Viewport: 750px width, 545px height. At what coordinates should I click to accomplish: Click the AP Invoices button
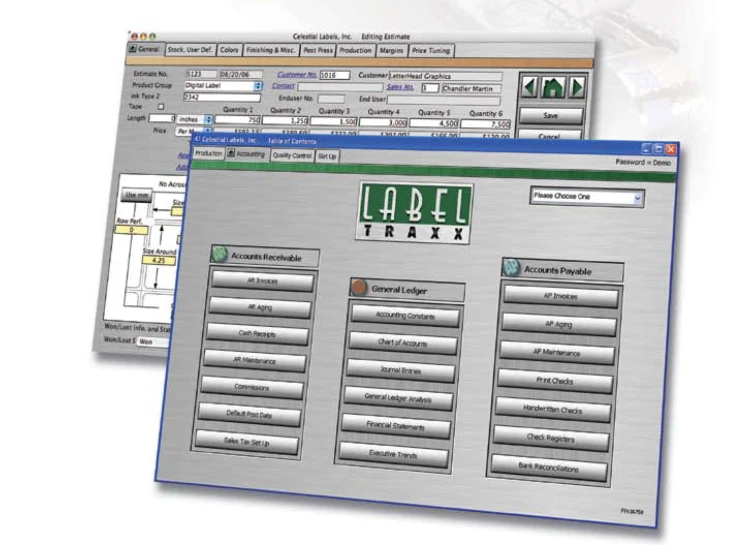click(561, 297)
